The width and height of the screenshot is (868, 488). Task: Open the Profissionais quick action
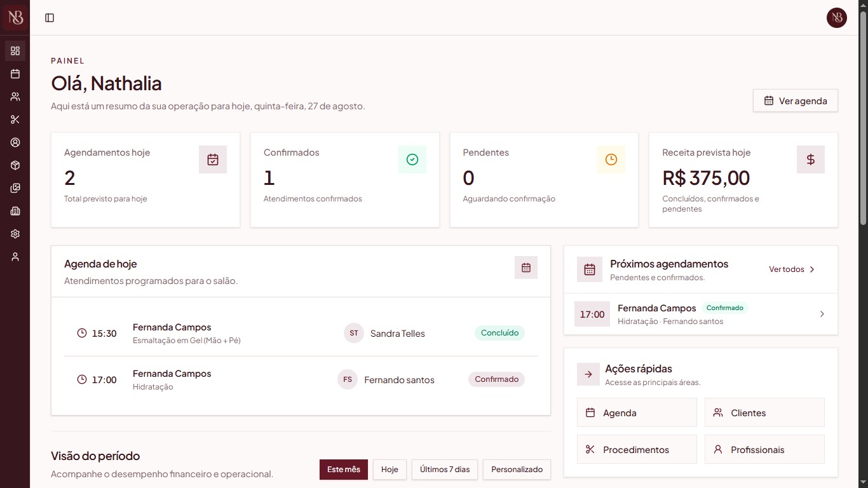[x=764, y=449]
